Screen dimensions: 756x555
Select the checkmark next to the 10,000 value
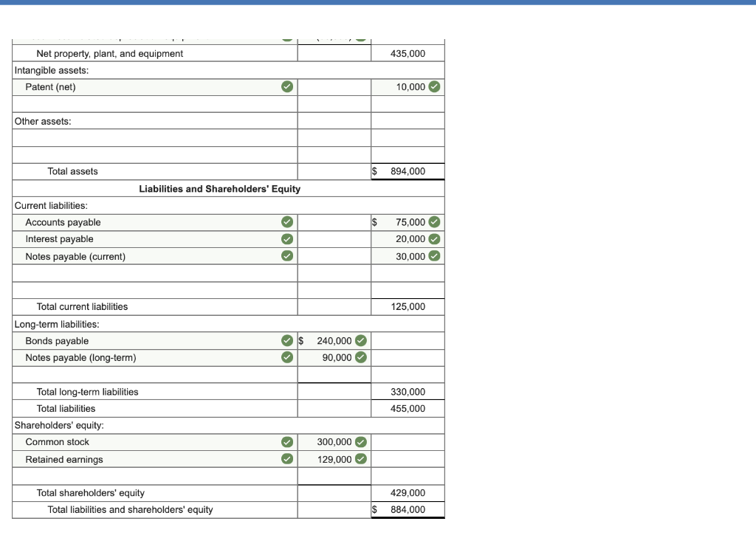click(x=433, y=86)
